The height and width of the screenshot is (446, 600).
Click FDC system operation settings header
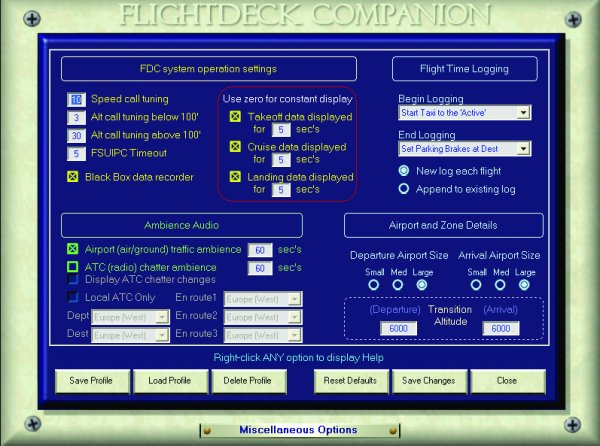pyautogui.click(x=209, y=69)
